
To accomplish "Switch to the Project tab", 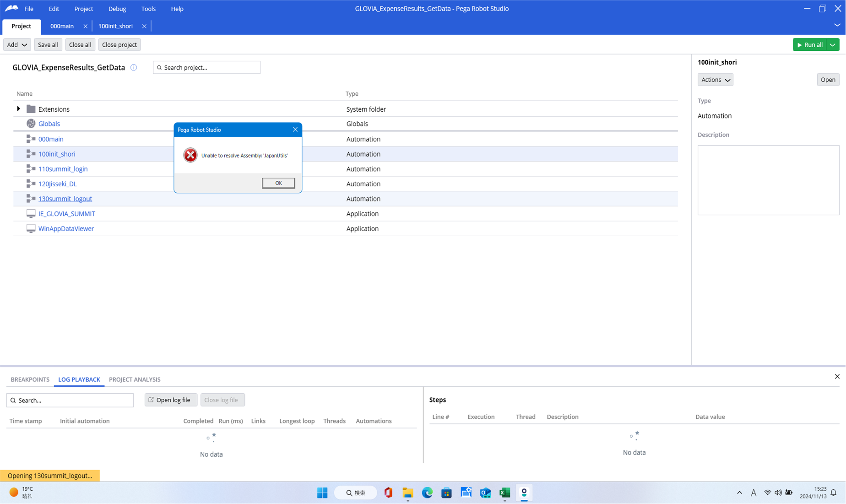I will 22,26.
